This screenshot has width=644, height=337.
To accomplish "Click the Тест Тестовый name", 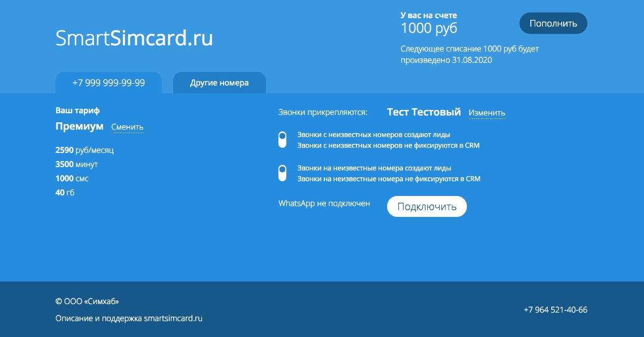I will point(424,112).
